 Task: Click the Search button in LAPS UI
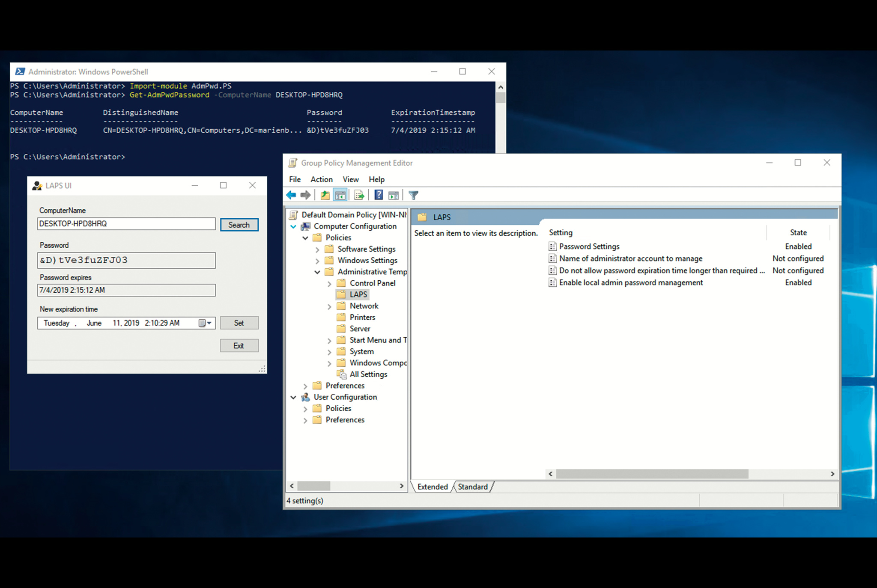pos(239,225)
